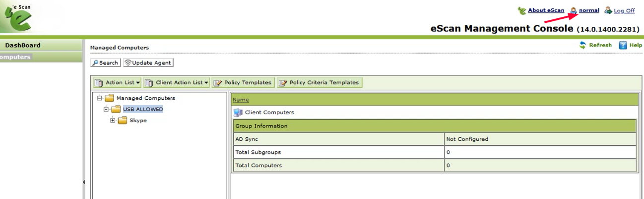The width and height of the screenshot is (644, 199).
Task: Click the green Refresh arrows icon
Action: (x=583, y=45)
